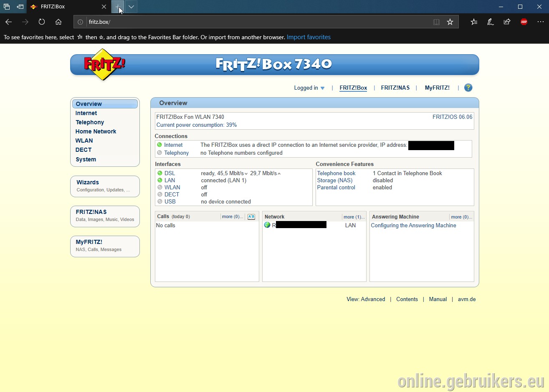
Task: Open Home Network in the sidebar
Action: point(96,131)
